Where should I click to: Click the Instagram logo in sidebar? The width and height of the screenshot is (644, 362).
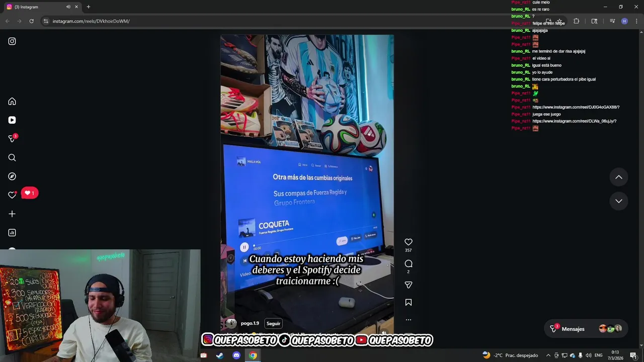click(x=12, y=41)
